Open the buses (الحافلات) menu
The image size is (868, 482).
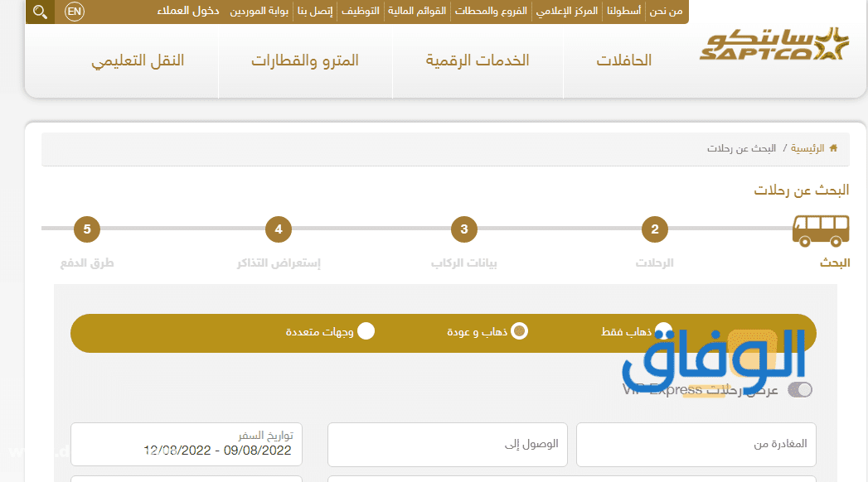pos(624,60)
